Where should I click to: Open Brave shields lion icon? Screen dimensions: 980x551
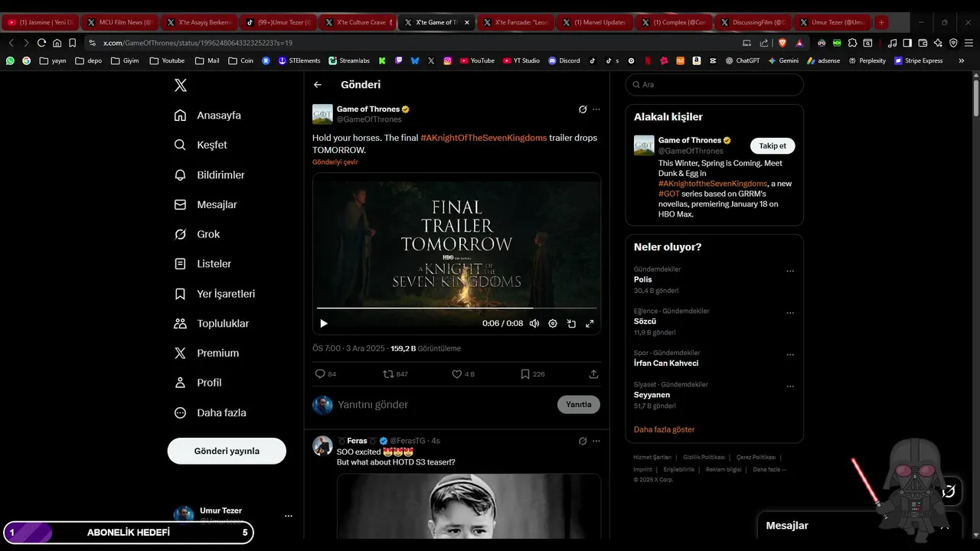pos(782,43)
